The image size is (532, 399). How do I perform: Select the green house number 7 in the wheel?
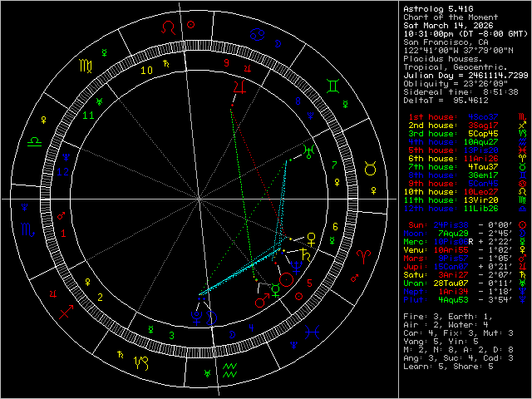(334, 165)
